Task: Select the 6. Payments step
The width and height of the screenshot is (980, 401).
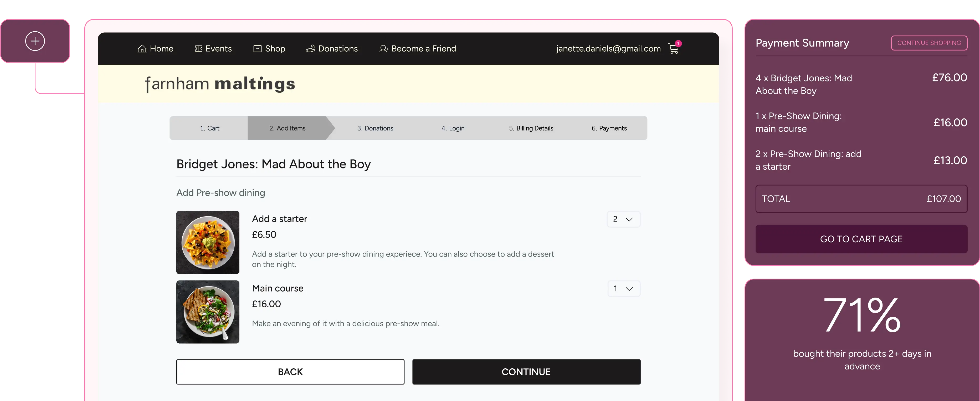Action: pos(609,128)
